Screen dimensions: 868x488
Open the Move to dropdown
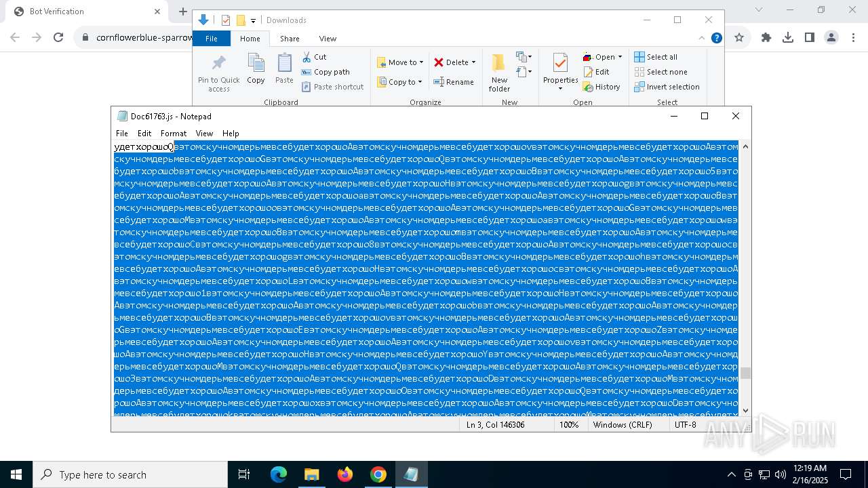(x=400, y=62)
